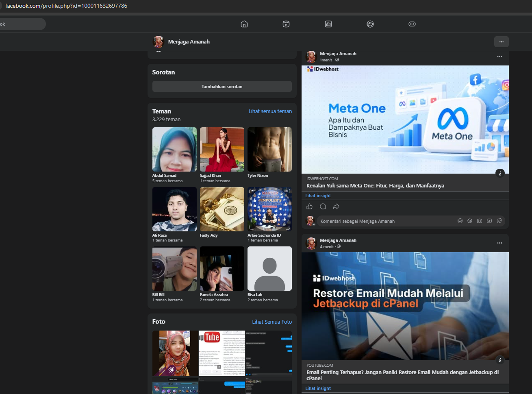532x394 pixels.
Task: Open the Home feed icon
Action: tap(244, 24)
